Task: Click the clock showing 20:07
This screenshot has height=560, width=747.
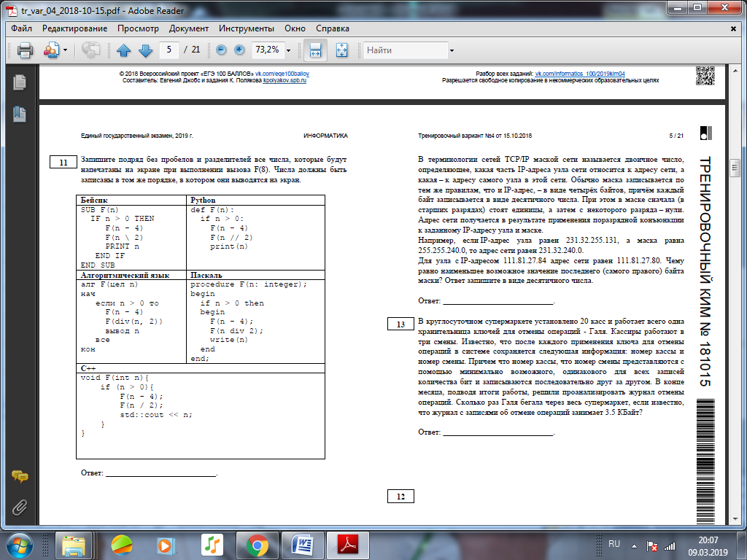Action: 708,540
